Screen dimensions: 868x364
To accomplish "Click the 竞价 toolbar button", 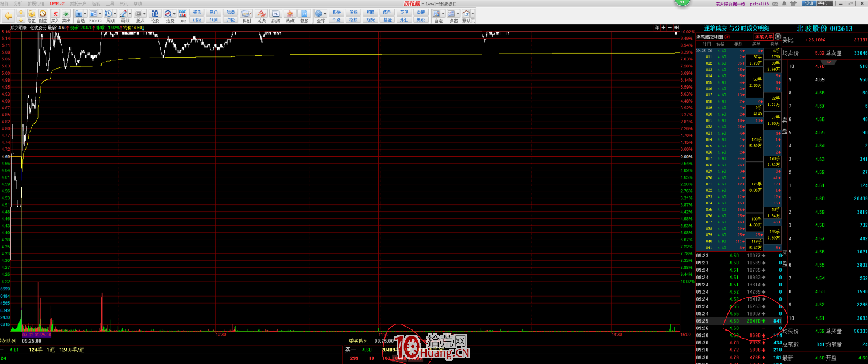I will 214,12.
